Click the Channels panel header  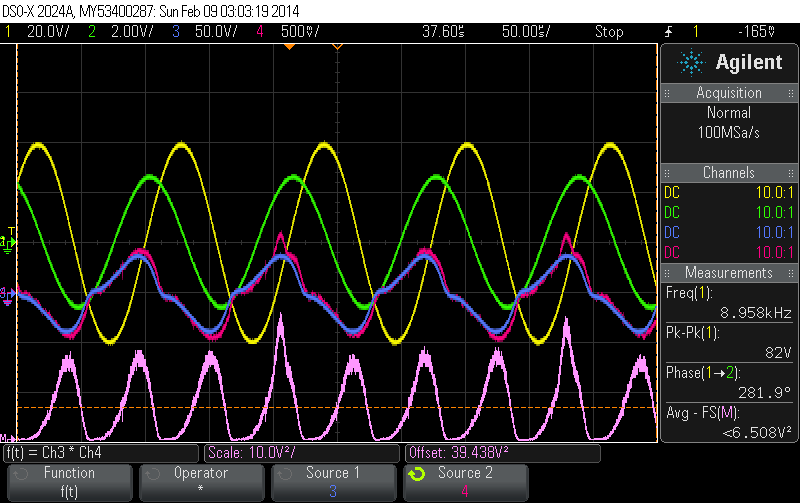coord(729,172)
